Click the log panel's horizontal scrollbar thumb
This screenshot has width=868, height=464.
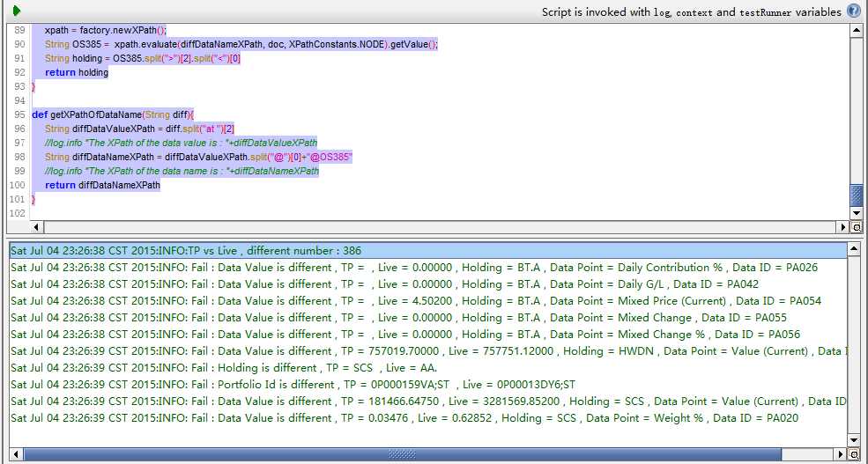[402, 454]
